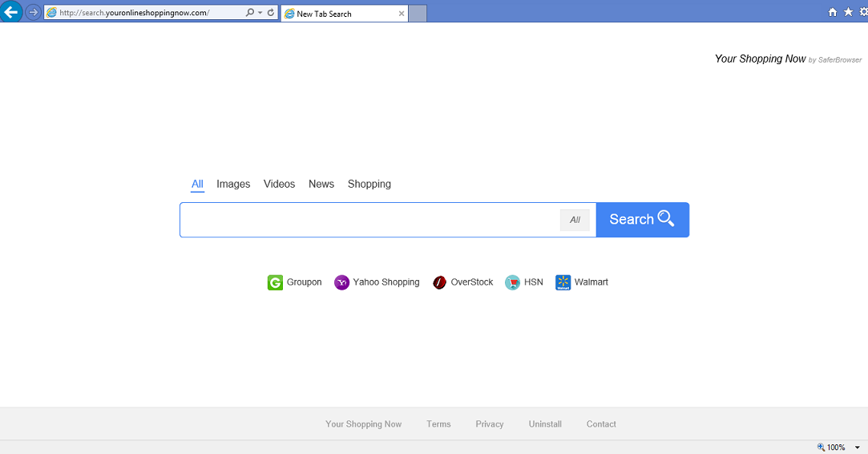Open a new blank browser tab

pos(418,14)
